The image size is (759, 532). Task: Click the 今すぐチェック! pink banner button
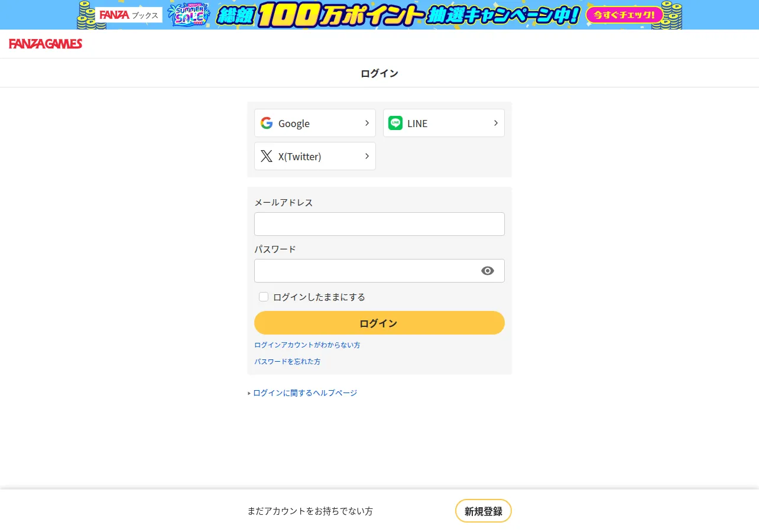coord(625,15)
